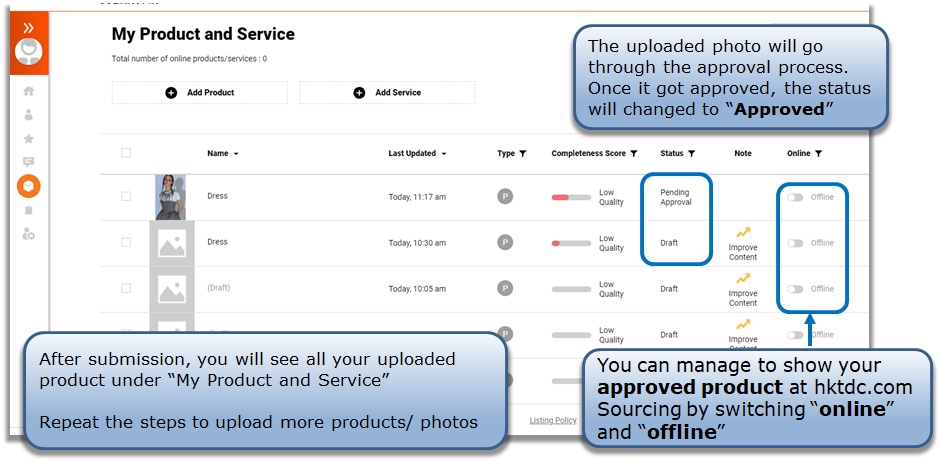Go to the Home sidebar icon

(x=28, y=91)
